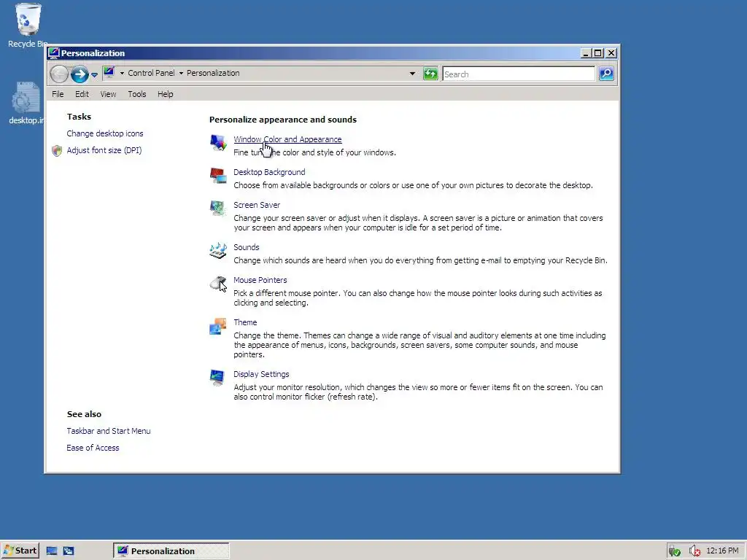Open Taskbar and Start Menu link

(x=109, y=431)
